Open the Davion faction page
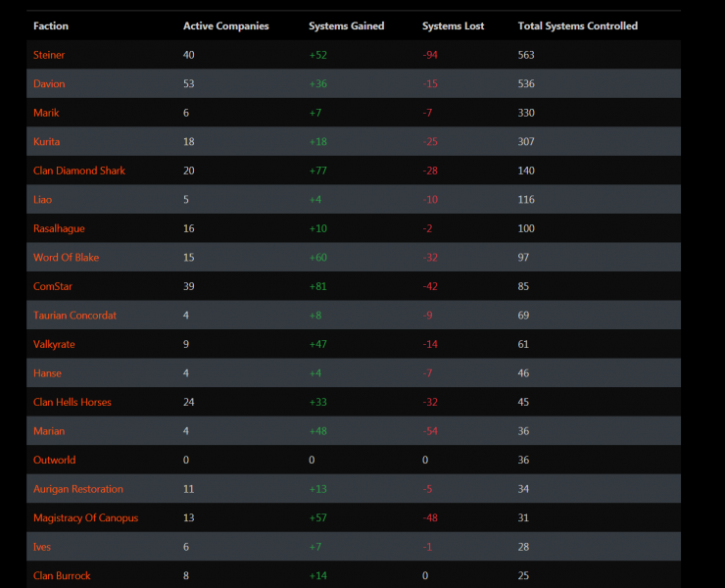The width and height of the screenshot is (725, 588). pyautogui.click(x=49, y=83)
